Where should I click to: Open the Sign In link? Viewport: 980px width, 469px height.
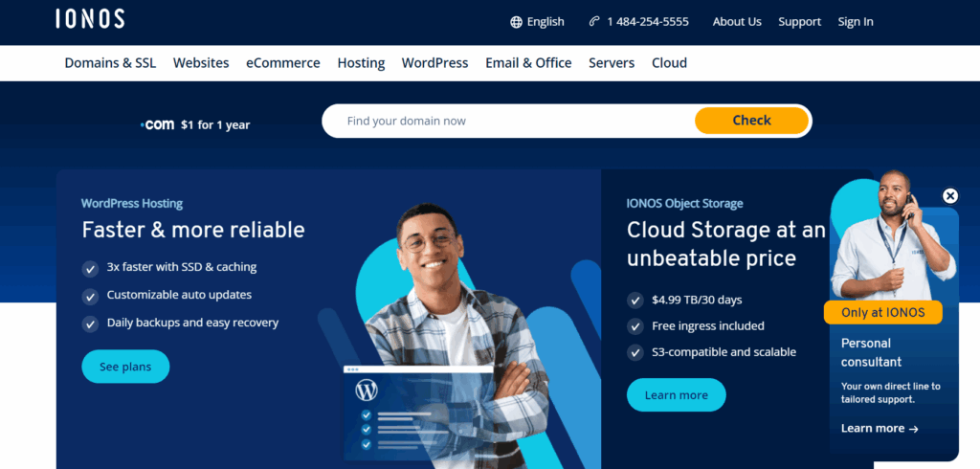click(x=856, y=22)
